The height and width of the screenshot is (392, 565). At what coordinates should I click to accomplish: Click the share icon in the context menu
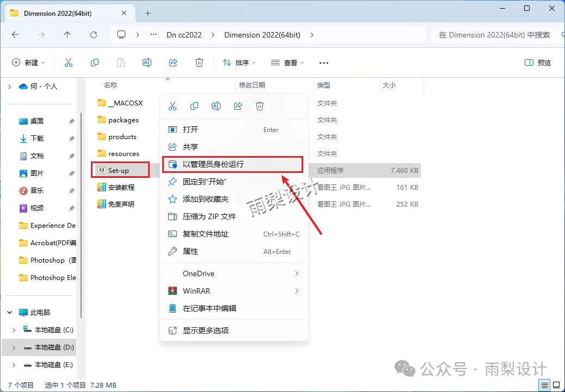click(238, 106)
